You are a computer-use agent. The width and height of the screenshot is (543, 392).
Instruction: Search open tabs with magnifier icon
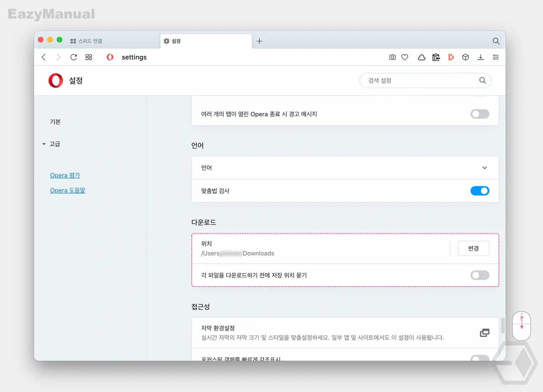(x=496, y=41)
